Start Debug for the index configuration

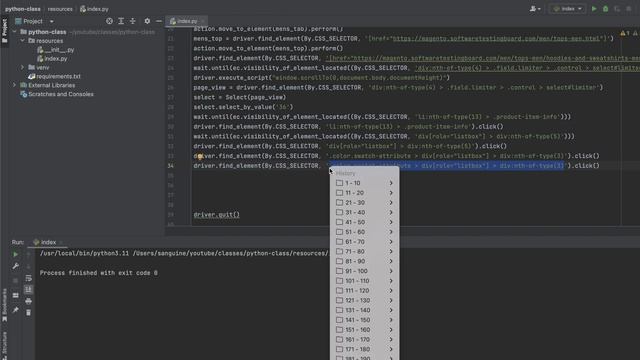pos(605,9)
